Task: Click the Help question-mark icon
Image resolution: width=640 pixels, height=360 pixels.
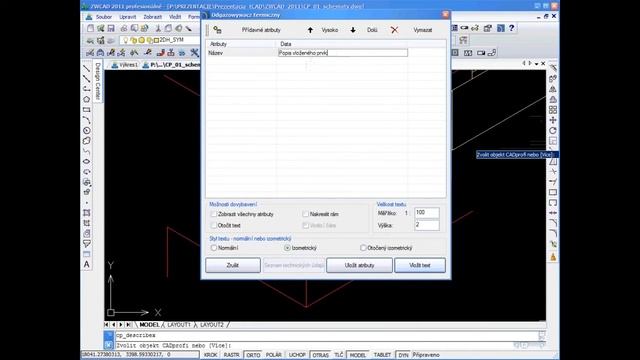Action: pos(511,28)
